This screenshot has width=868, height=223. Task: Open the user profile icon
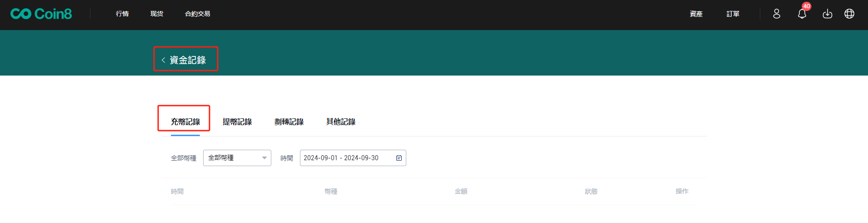pyautogui.click(x=777, y=14)
